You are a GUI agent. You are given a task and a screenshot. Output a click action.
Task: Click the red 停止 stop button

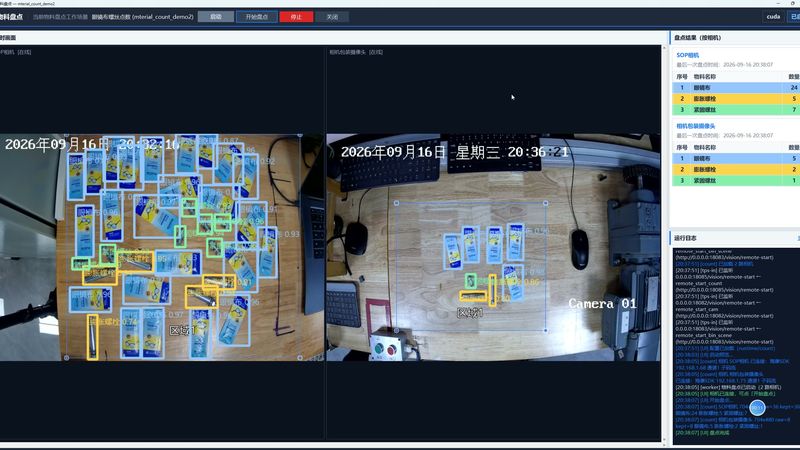coord(296,17)
